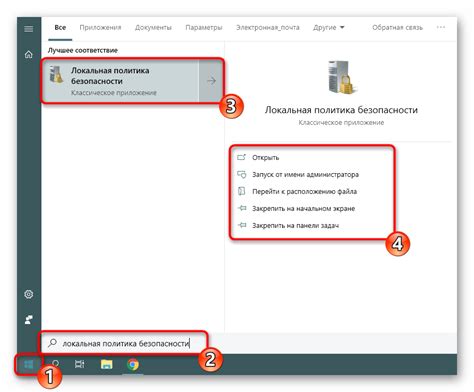
Task: Click Закрепить на панели задач
Action: 295,226
